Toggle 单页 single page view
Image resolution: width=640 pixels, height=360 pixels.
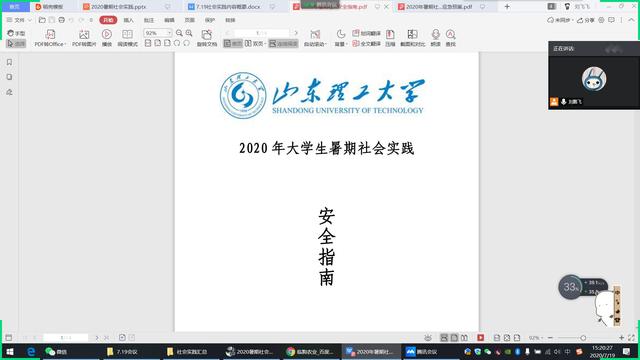click(233, 44)
